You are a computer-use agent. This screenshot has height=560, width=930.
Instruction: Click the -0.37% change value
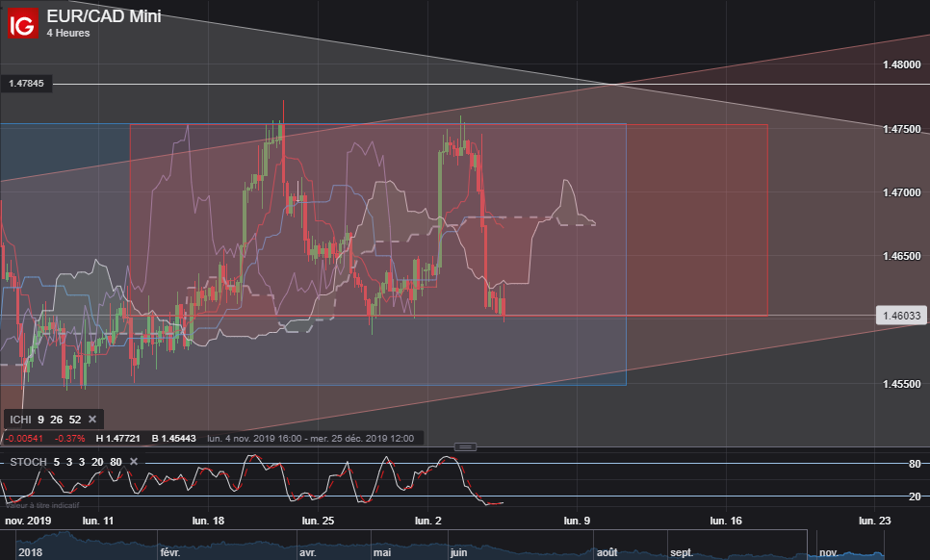(70, 439)
